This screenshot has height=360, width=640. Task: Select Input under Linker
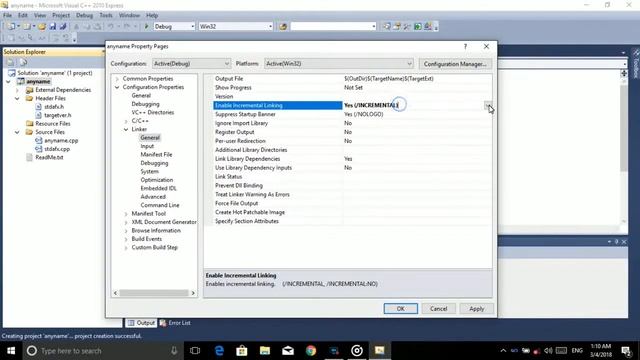click(147, 146)
